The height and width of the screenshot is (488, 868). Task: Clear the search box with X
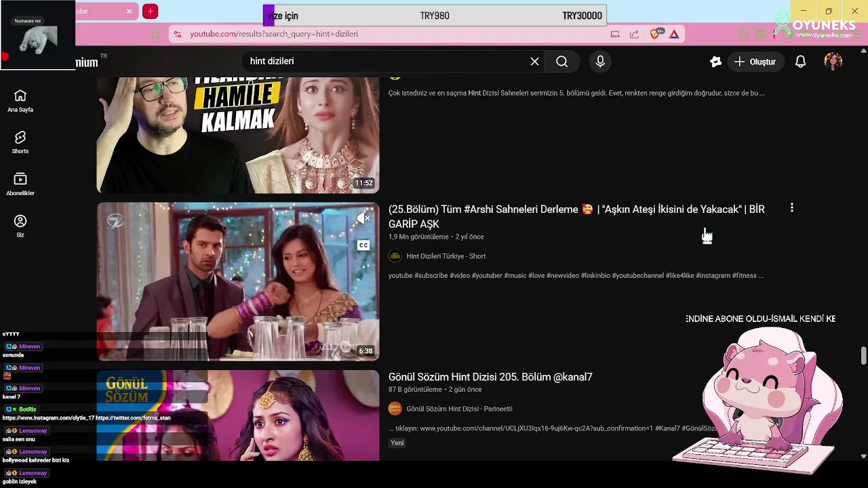pos(534,62)
